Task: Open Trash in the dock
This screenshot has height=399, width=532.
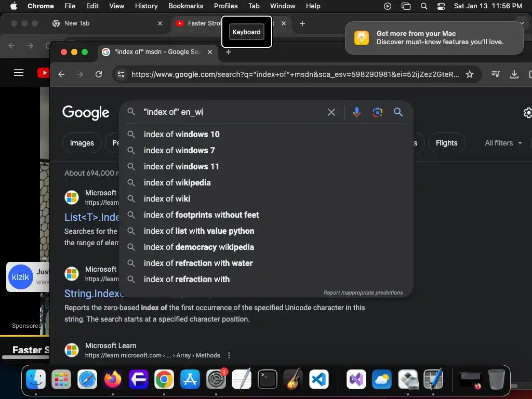Action: [496, 379]
